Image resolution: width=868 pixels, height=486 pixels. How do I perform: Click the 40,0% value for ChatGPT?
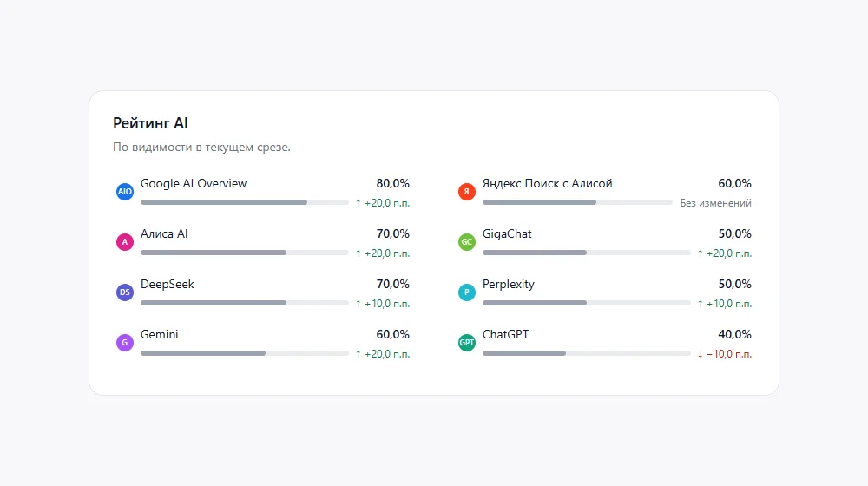click(x=734, y=335)
